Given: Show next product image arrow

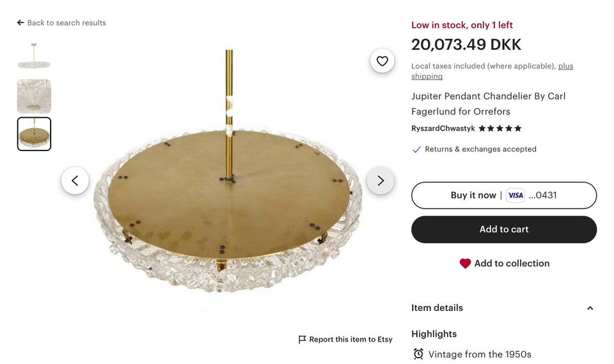Looking at the screenshot, I should click(381, 180).
